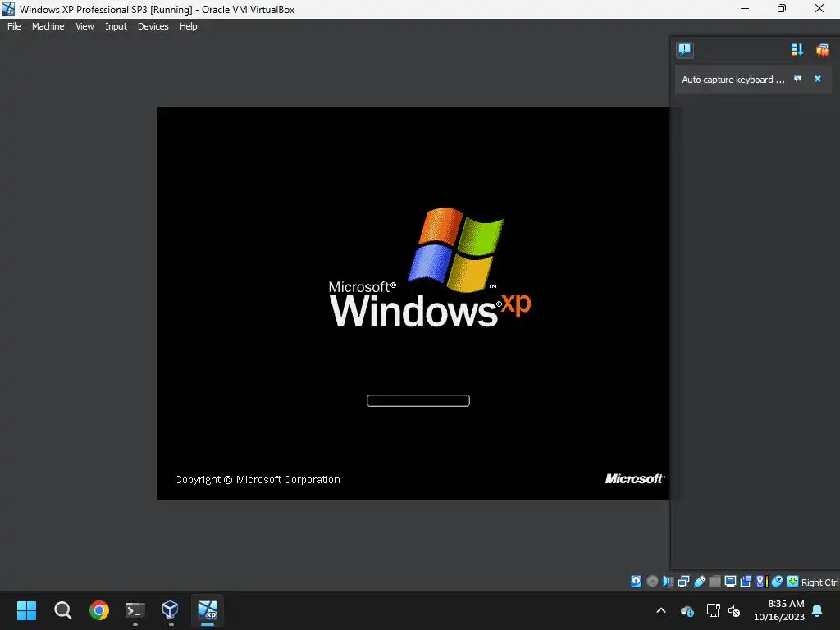Image resolution: width=840 pixels, height=630 pixels.
Task: Open Google Chrome from the taskbar
Action: pyautogui.click(x=99, y=610)
